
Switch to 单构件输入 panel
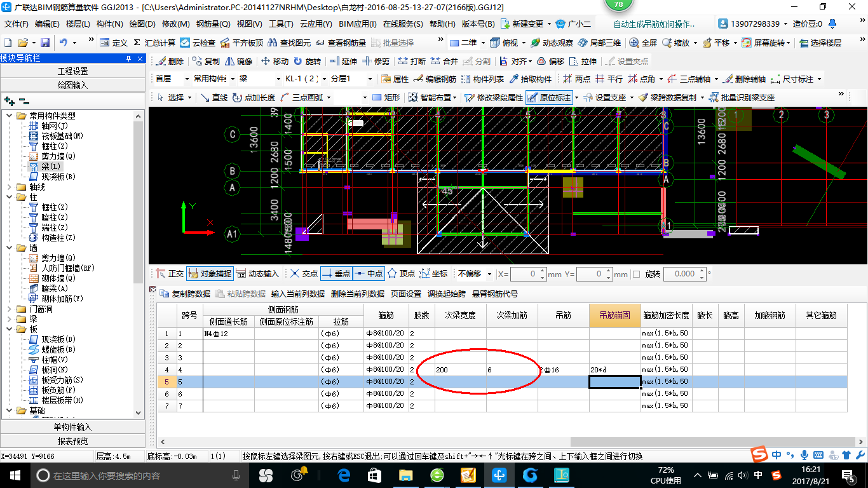(72, 427)
